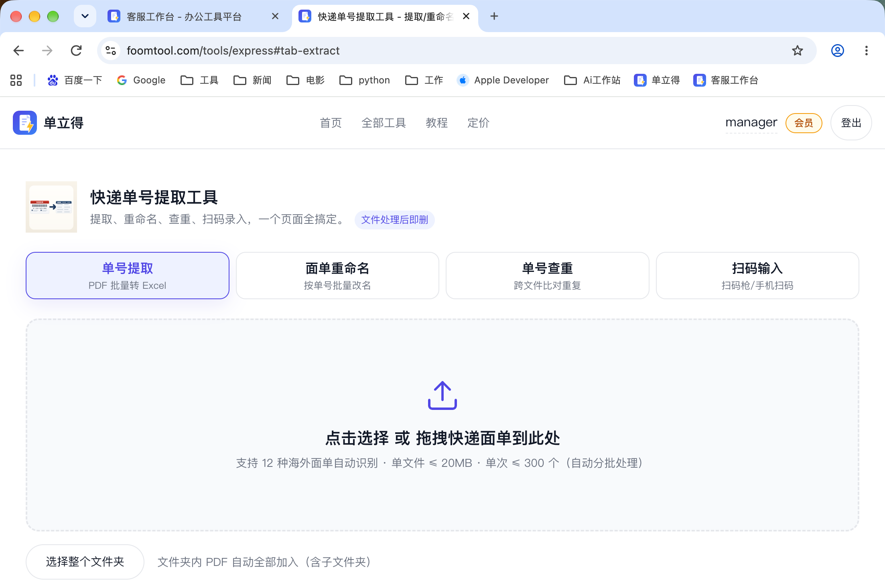Click the upload arrow icon in drop zone
Viewport: 885px width, 588px height.
442,395
